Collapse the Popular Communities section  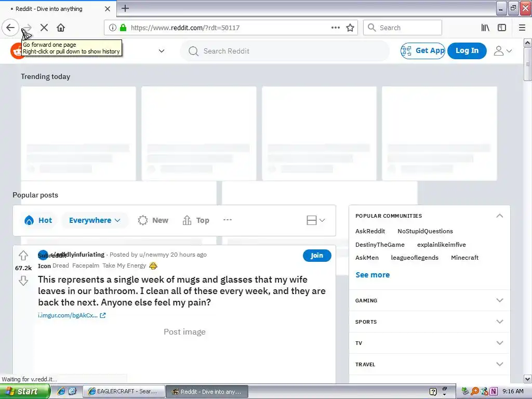click(499, 216)
